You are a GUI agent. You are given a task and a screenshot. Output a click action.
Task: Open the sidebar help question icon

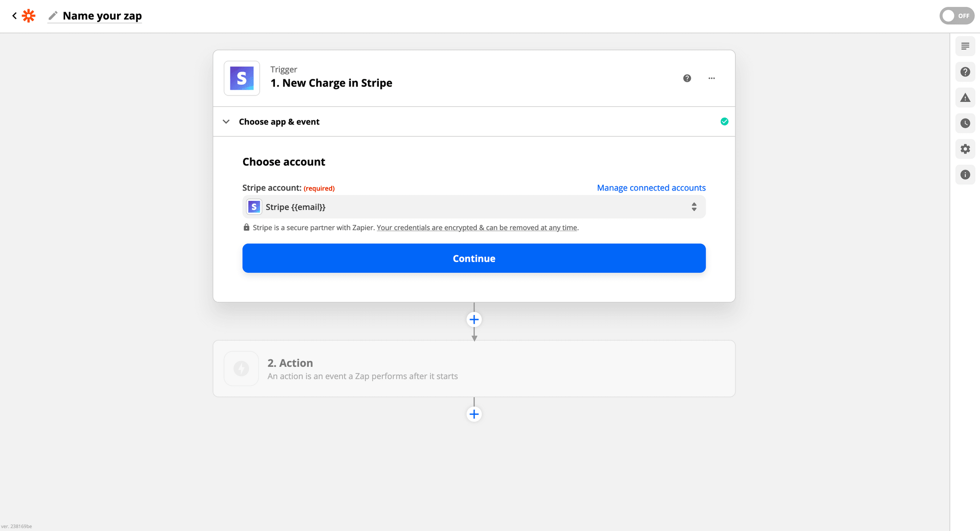[965, 72]
